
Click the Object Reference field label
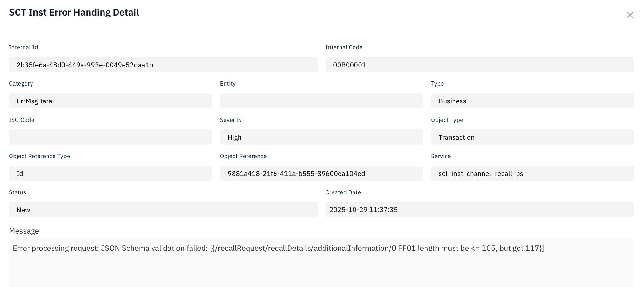coord(243,156)
